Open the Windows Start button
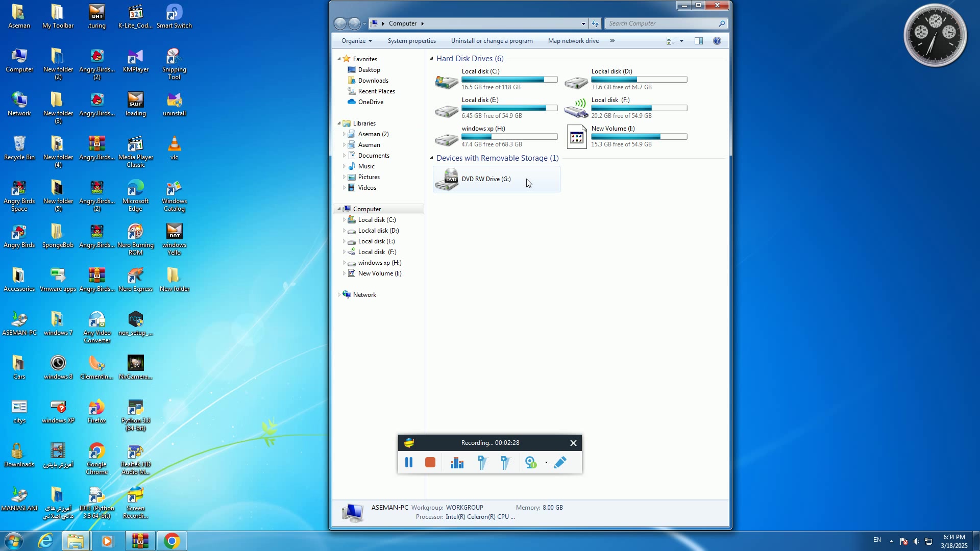This screenshot has height=551, width=980. click(x=13, y=541)
